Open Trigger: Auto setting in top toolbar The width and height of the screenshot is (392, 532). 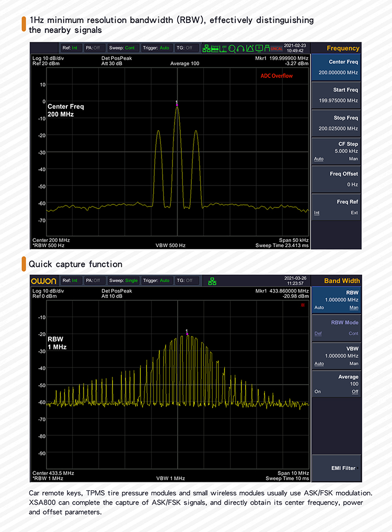coord(157,48)
